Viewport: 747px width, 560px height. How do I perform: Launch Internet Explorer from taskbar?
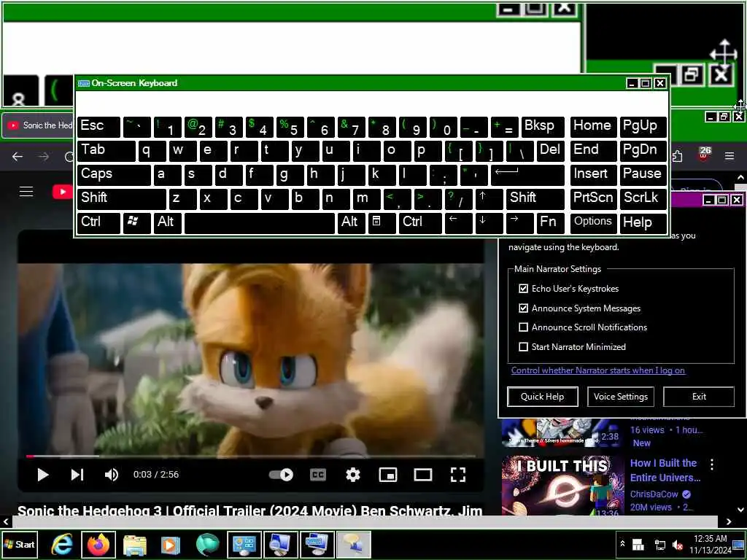[63, 544]
